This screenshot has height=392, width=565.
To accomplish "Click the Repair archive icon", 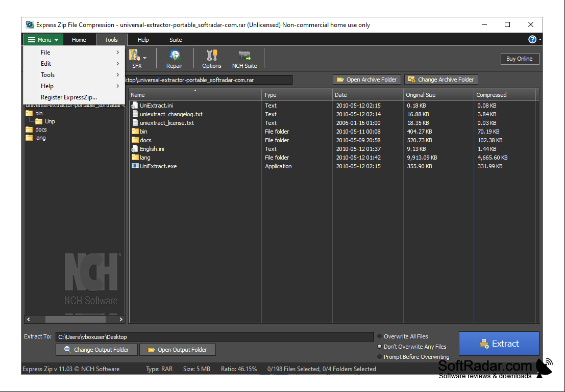I will tap(174, 59).
